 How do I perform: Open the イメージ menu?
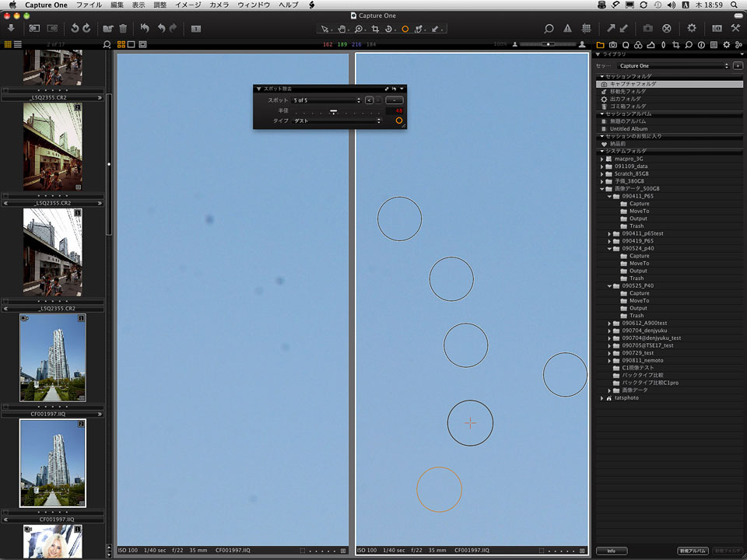(187, 5)
